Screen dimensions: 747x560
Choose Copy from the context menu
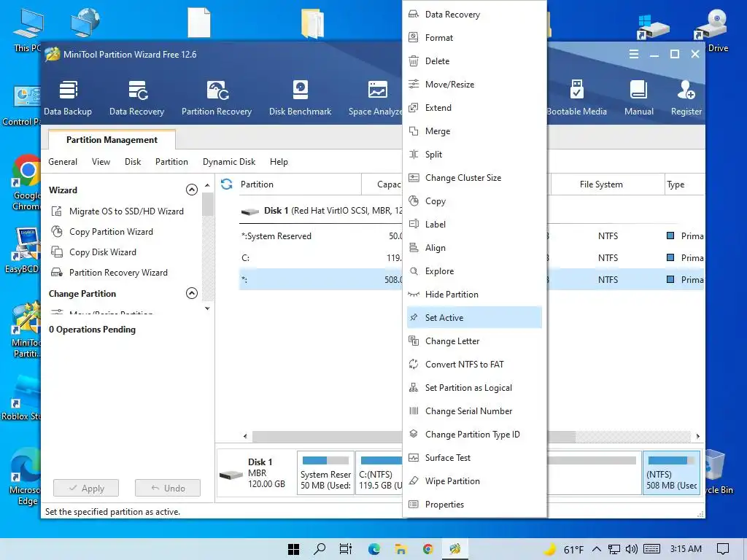[474, 201]
